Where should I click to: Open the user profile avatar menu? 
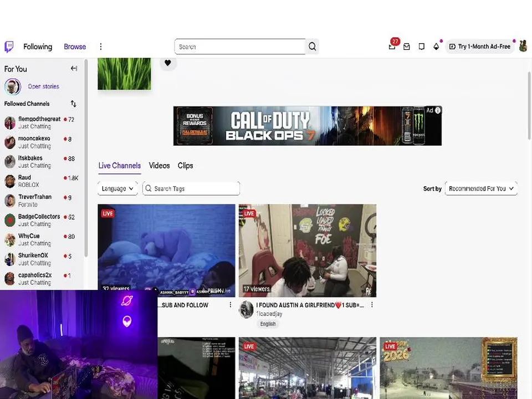pyautogui.click(x=523, y=46)
